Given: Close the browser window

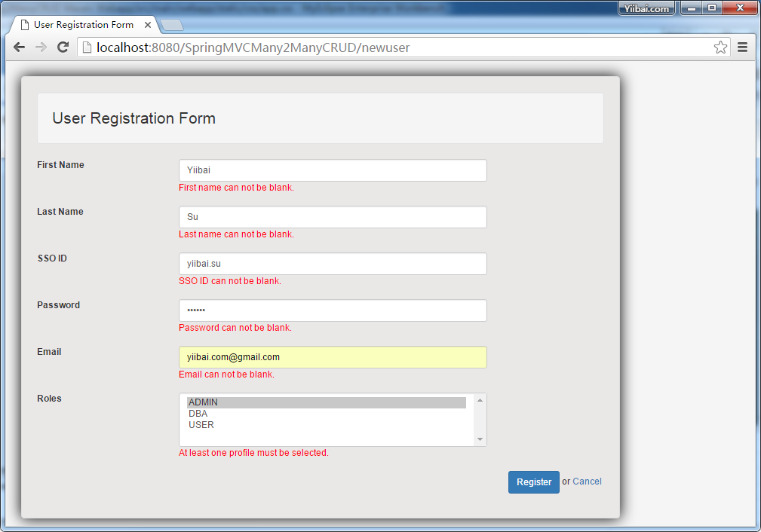Looking at the screenshot, I should (x=740, y=8).
